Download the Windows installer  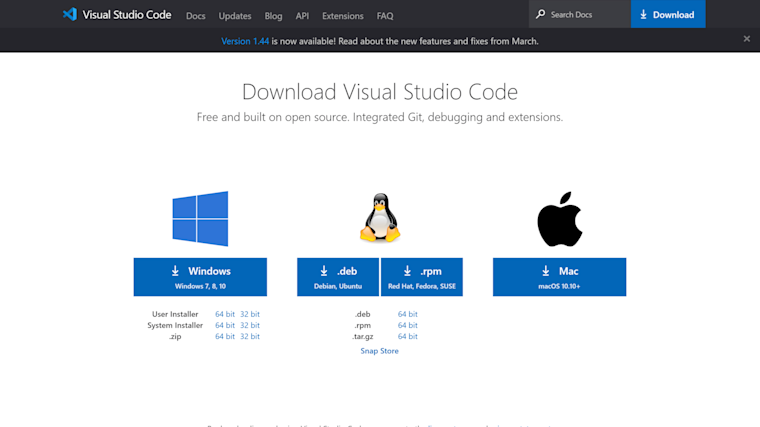click(200, 277)
